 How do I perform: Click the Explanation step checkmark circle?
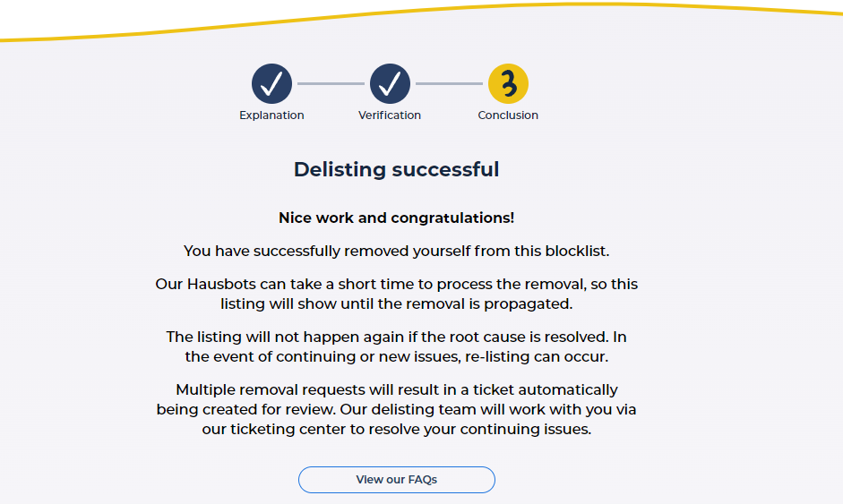pyautogui.click(x=271, y=84)
